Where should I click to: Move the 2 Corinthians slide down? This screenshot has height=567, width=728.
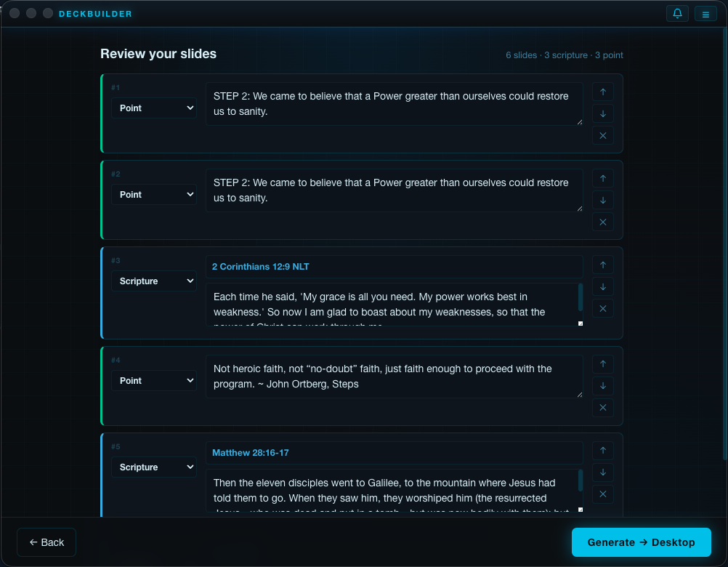point(602,286)
